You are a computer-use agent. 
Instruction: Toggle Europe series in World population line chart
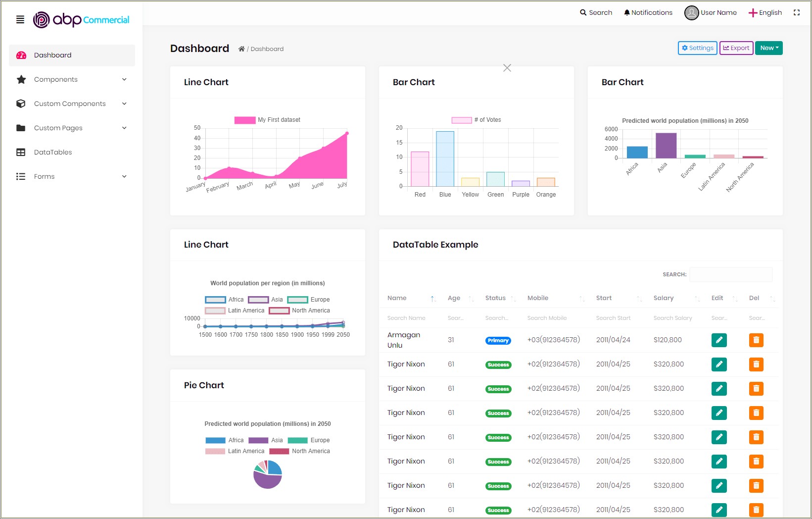[308, 300]
